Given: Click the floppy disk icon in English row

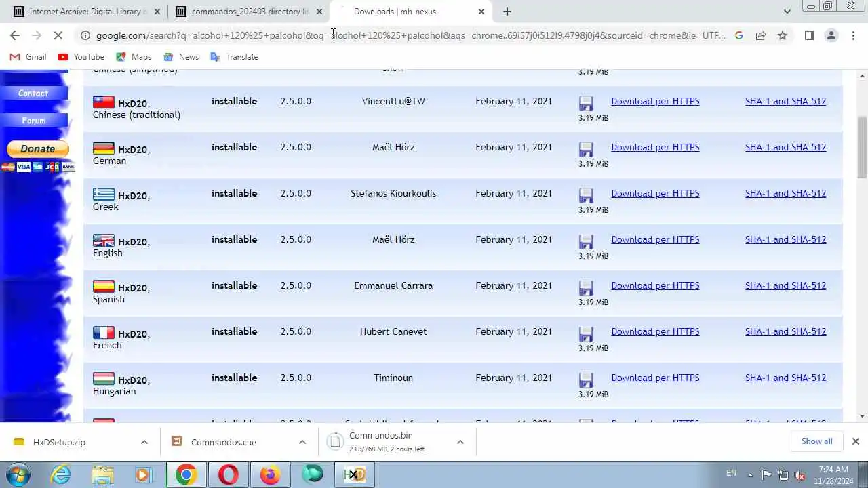Looking at the screenshot, I should [586, 241].
